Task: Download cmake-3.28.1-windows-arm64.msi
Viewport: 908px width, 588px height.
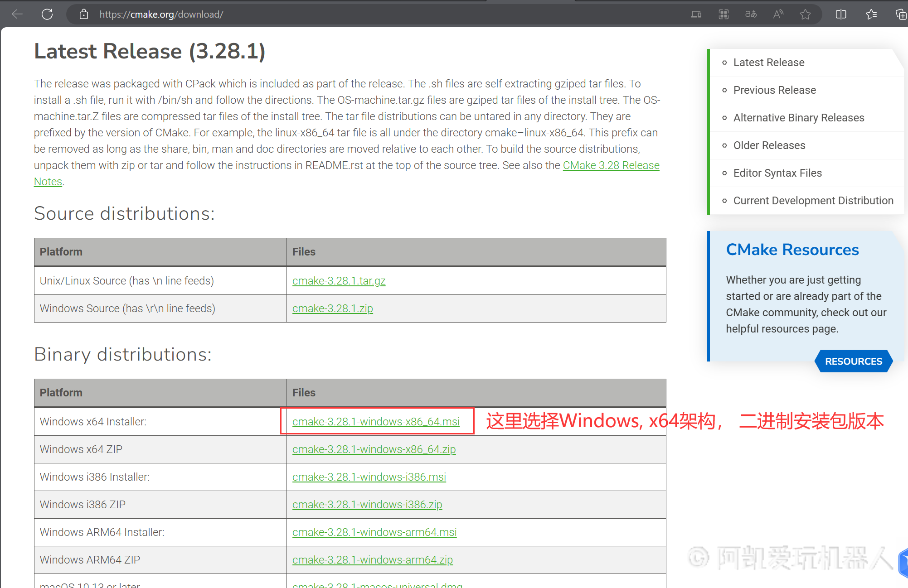Action: coord(374,532)
